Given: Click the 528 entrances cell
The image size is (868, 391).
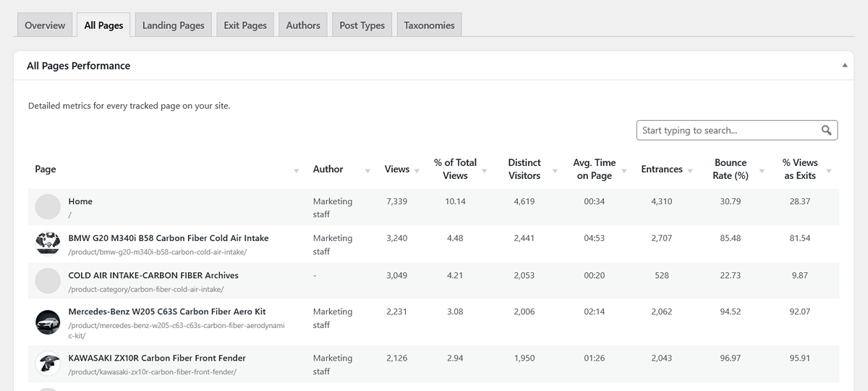Looking at the screenshot, I should [662, 275].
